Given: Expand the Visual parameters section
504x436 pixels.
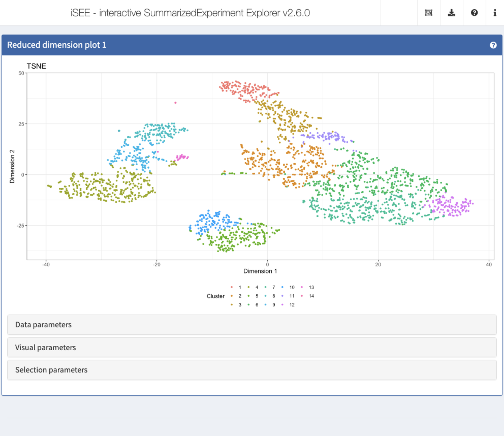Looking at the screenshot, I should (252, 347).
